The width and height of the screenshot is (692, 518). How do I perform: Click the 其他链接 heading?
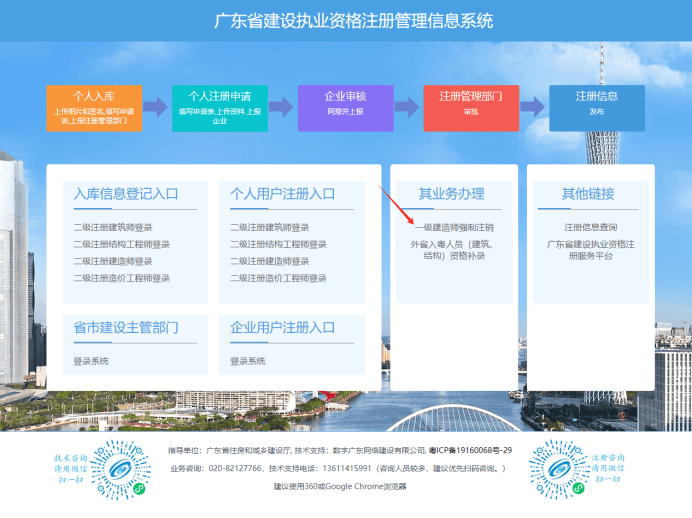point(588,194)
